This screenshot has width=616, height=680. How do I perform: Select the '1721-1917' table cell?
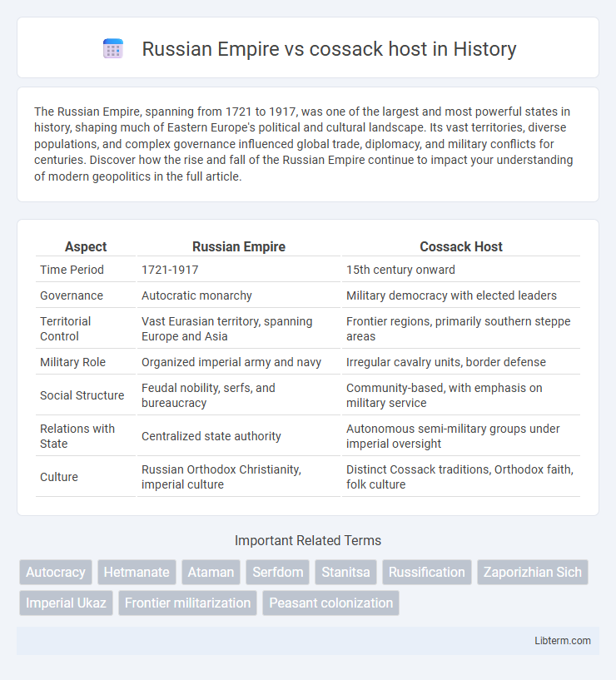tap(170, 270)
